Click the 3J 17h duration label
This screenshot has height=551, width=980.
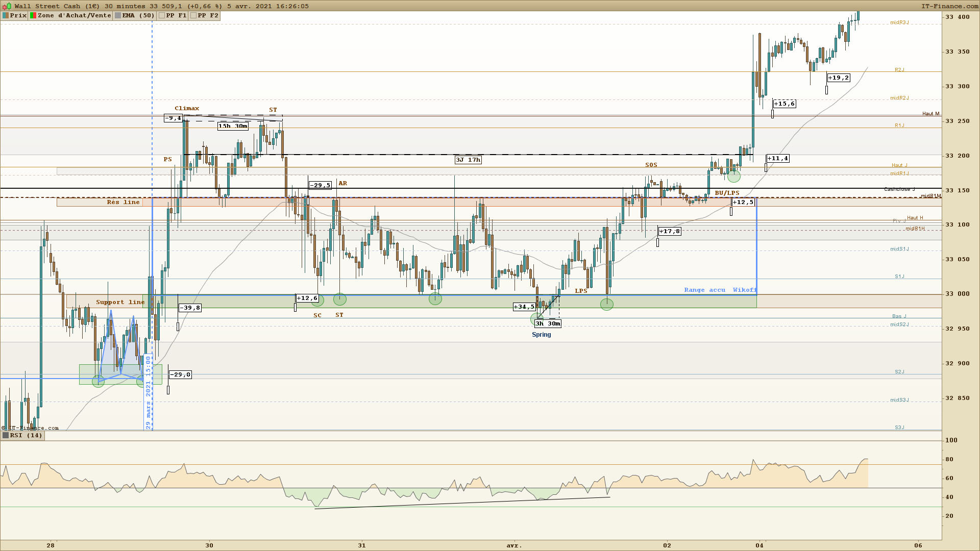[x=468, y=160]
